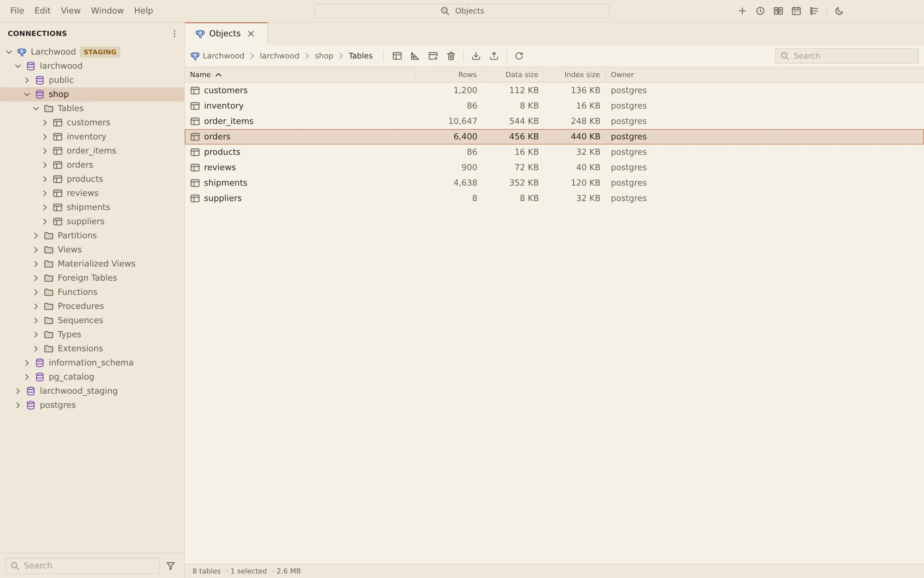Click the calendar icon in top bar

point(796,11)
